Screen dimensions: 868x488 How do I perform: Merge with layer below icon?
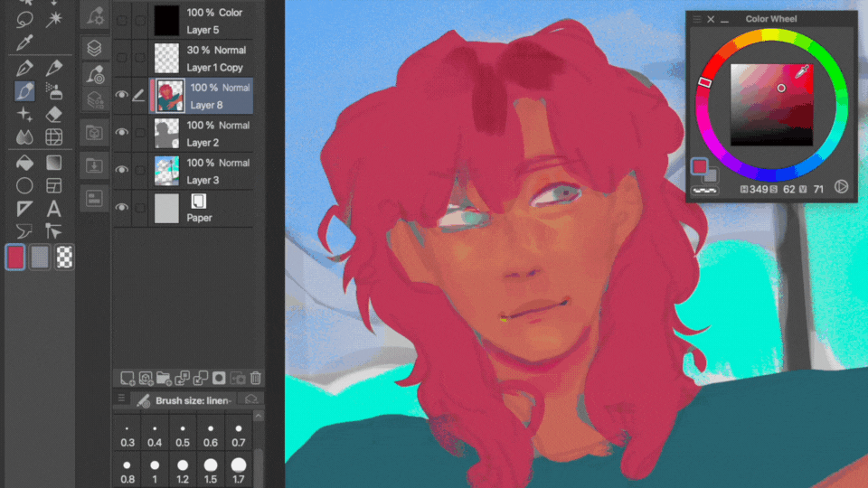pyautogui.click(x=201, y=379)
